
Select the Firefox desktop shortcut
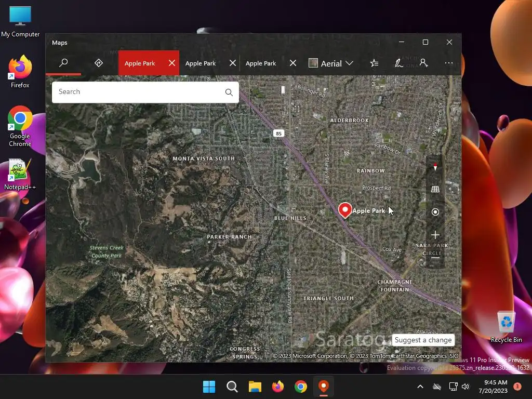(20, 72)
